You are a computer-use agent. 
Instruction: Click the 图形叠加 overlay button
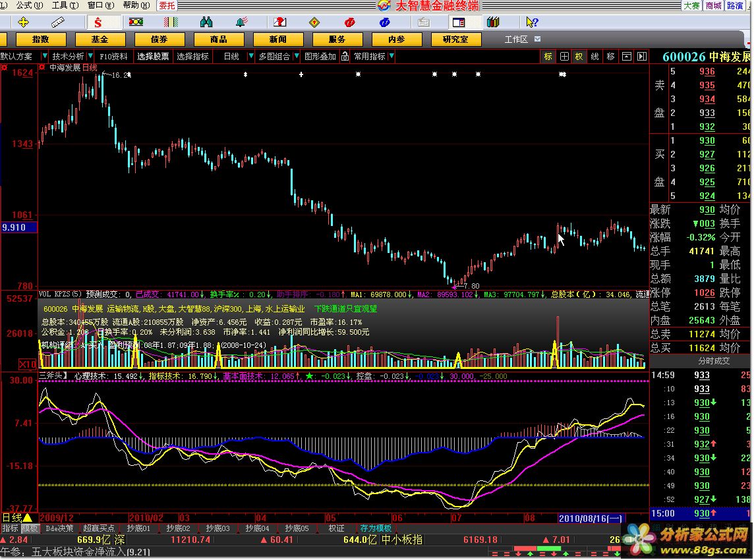320,56
